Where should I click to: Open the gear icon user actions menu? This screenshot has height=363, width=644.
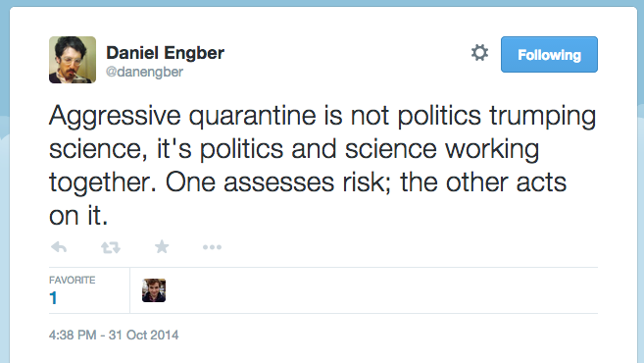pos(479,53)
